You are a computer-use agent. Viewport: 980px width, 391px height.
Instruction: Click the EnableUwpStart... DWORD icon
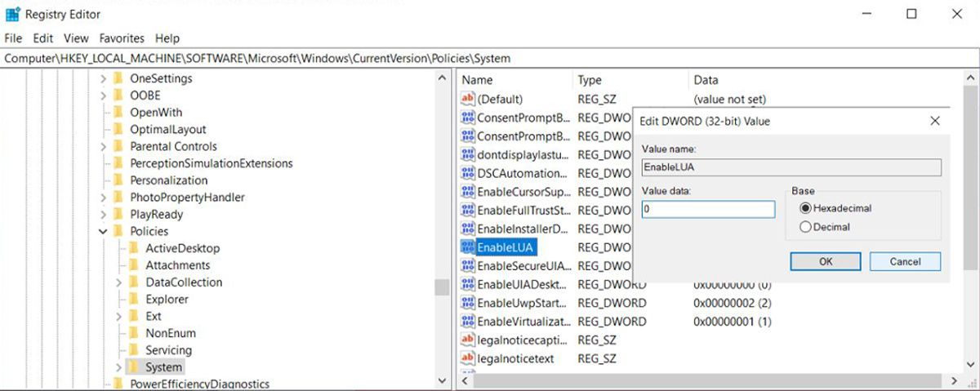coord(468,302)
